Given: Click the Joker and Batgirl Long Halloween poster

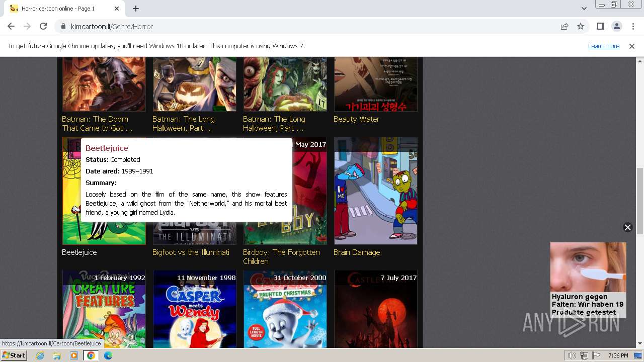Looking at the screenshot, I should coord(194,84).
